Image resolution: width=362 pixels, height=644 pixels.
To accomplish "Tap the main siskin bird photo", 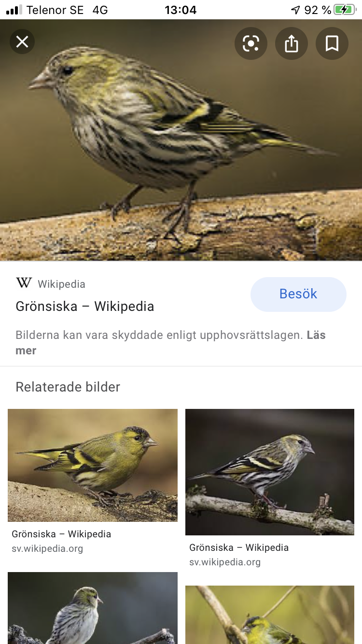I will pos(181,140).
